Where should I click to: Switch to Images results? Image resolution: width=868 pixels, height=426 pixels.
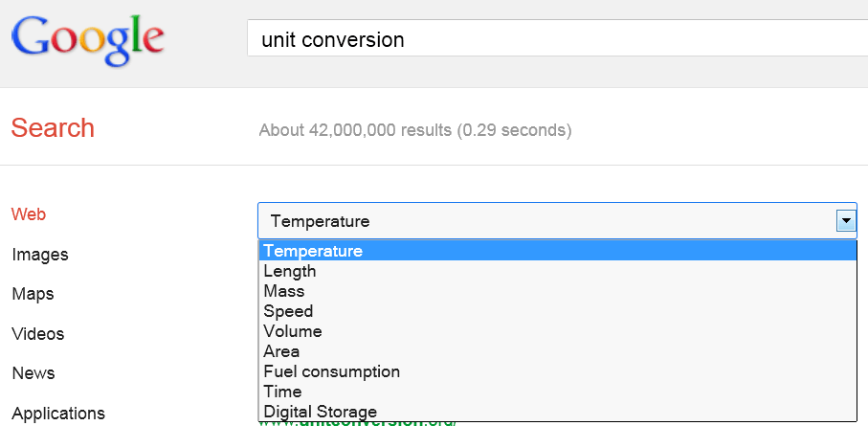40,255
